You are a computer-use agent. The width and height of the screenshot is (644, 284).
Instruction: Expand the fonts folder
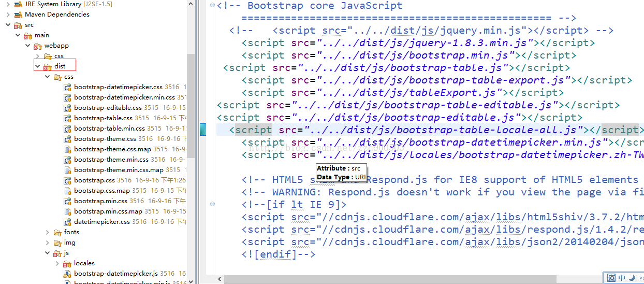click(x=48, y=232)
